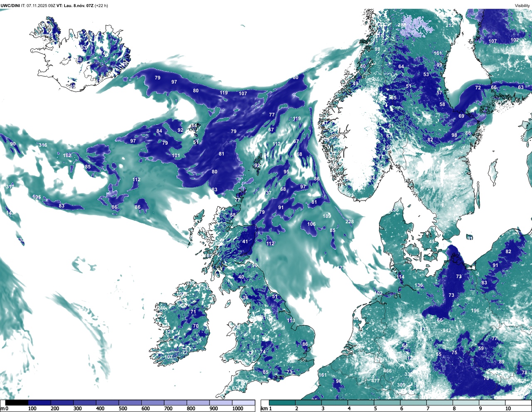Click the map value '37'
This screenshot has height=412, width=532.
point(268,193)
